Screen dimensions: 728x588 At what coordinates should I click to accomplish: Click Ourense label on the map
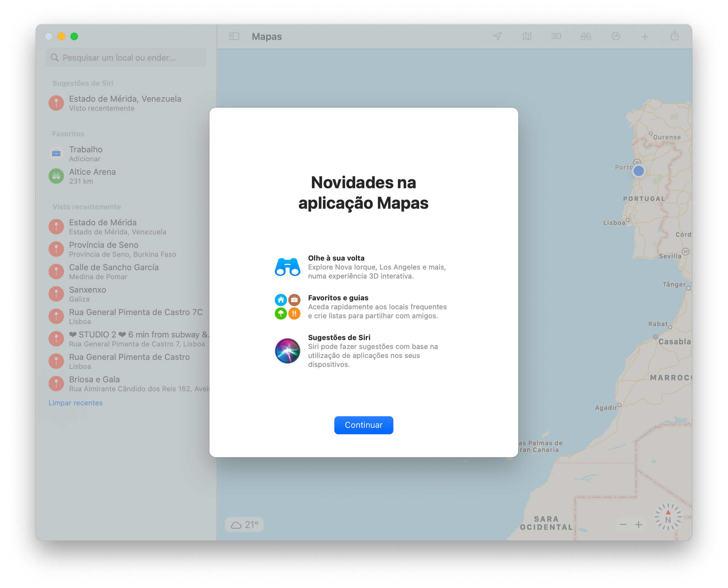pos(667,137)
